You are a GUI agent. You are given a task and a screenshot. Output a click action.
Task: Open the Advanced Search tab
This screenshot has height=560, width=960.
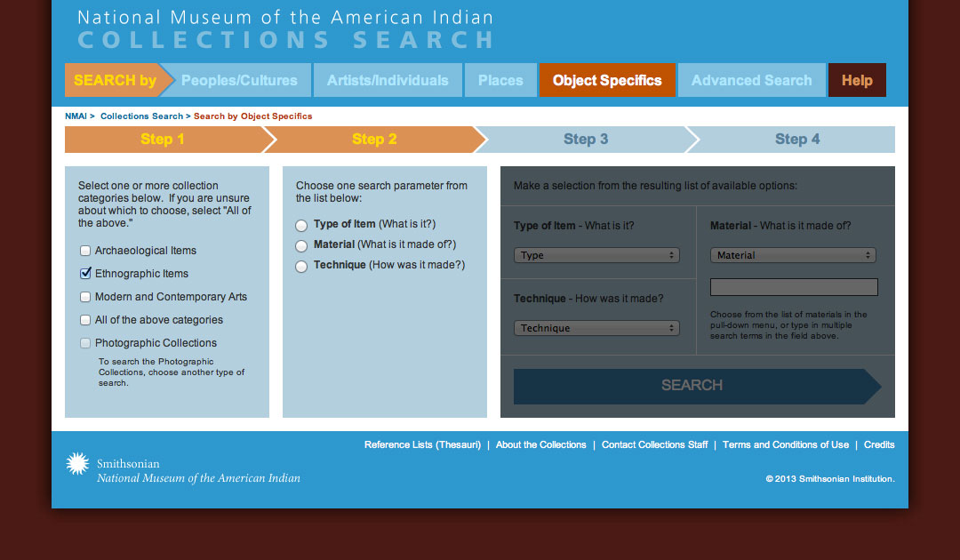click(x=751, y=80)
